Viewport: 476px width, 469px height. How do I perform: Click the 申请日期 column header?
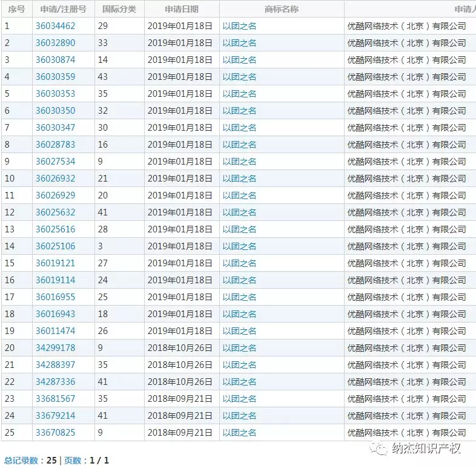coord(181,9)
